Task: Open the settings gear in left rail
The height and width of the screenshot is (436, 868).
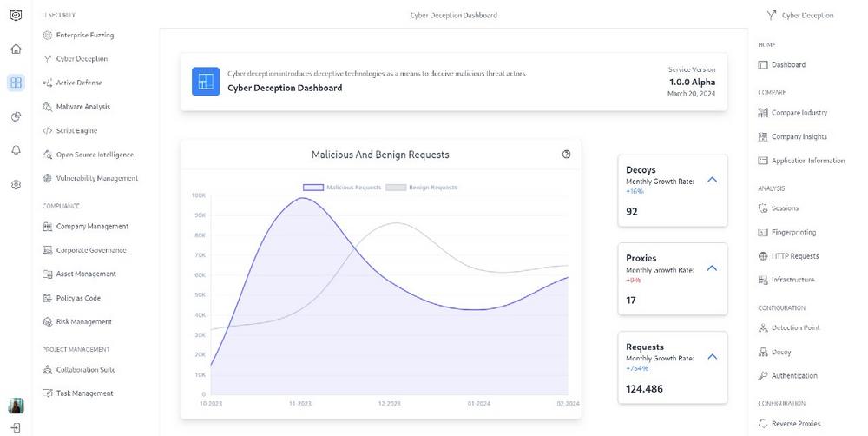Action: point(16,185)
